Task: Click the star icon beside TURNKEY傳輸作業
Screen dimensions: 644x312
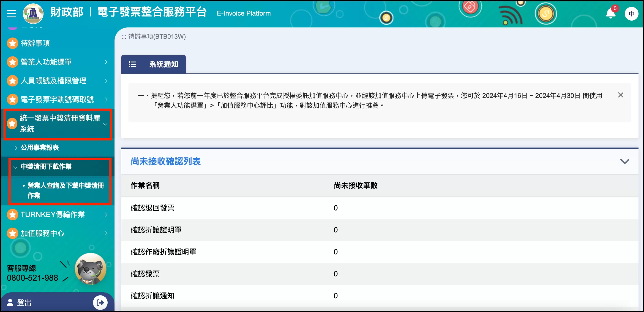Action: pyautogui.click(x=12, y=214)
